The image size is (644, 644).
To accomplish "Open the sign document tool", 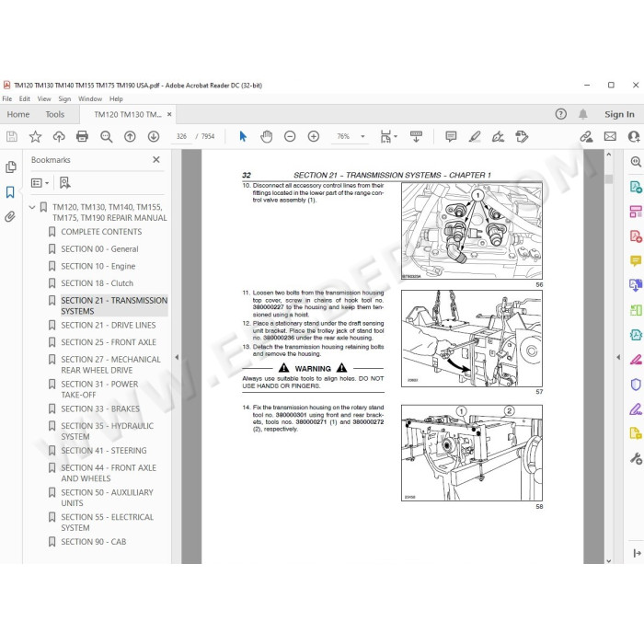I will (x=499, y=136).
